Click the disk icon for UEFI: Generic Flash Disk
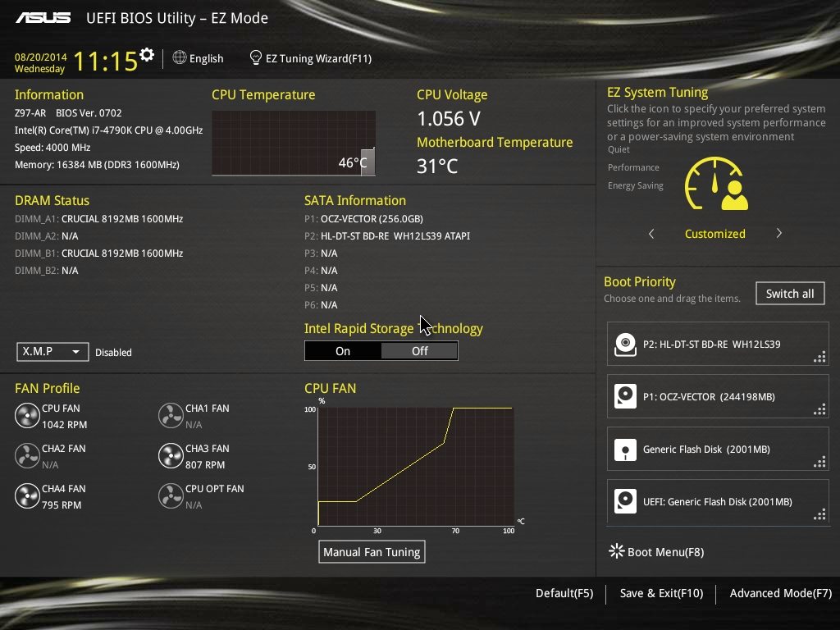 coord(625,501)
